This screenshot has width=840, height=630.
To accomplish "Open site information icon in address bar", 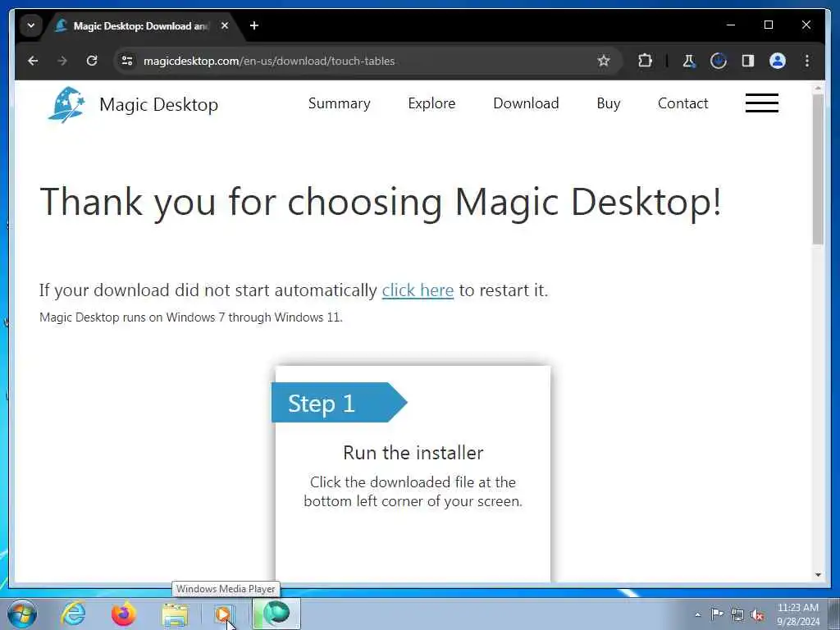I will tap(127, 61).
